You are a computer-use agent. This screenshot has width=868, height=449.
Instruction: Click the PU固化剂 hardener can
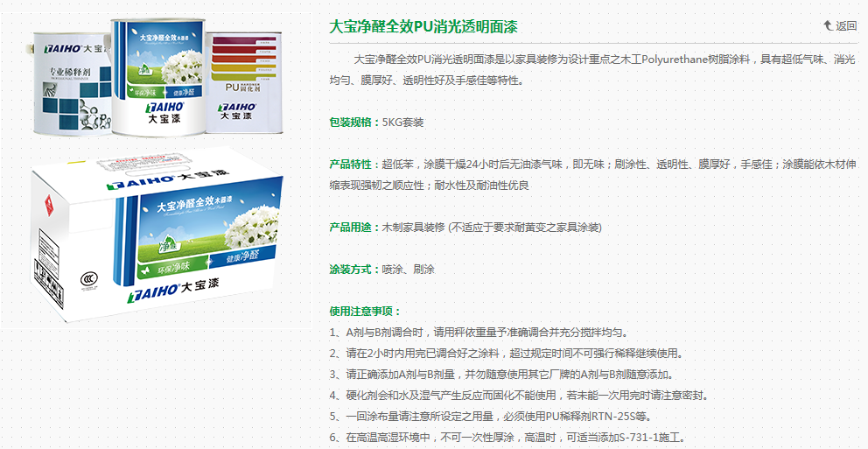point(243,82)
